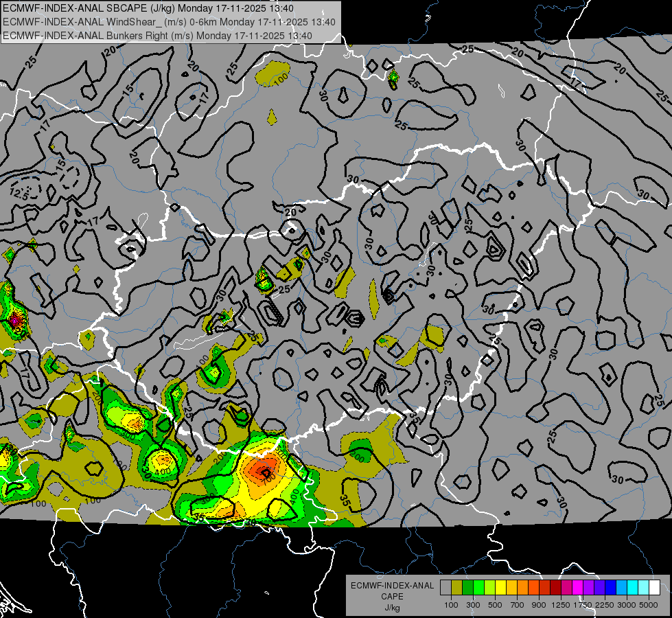Click the 900 tick label in the legend
Image resolution: width=672 pixels, height=618 pixels.
pos(539,605)
